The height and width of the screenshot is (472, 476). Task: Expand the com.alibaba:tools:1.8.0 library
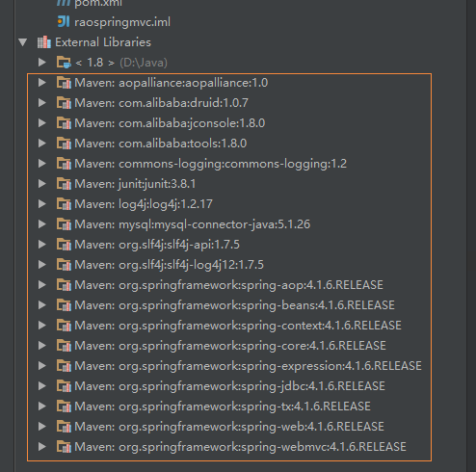point(41,144)
